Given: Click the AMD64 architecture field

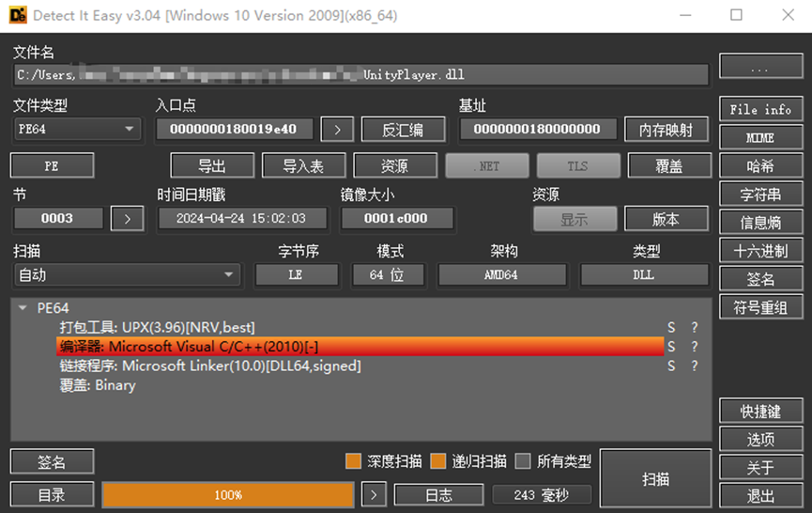Looking at the screenshot, I should click(501, 275).
